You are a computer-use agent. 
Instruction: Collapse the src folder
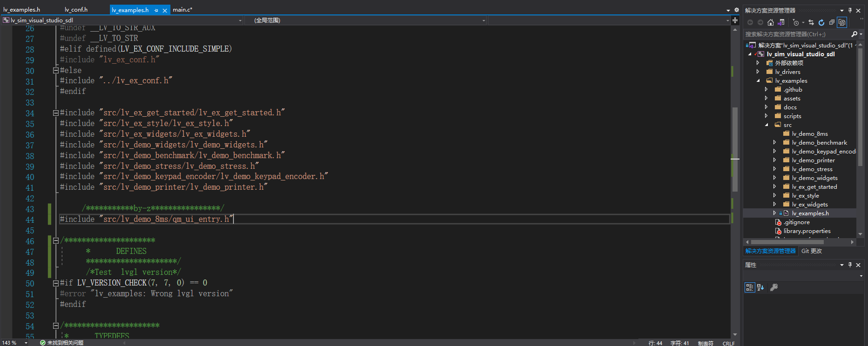coord(766,125)
